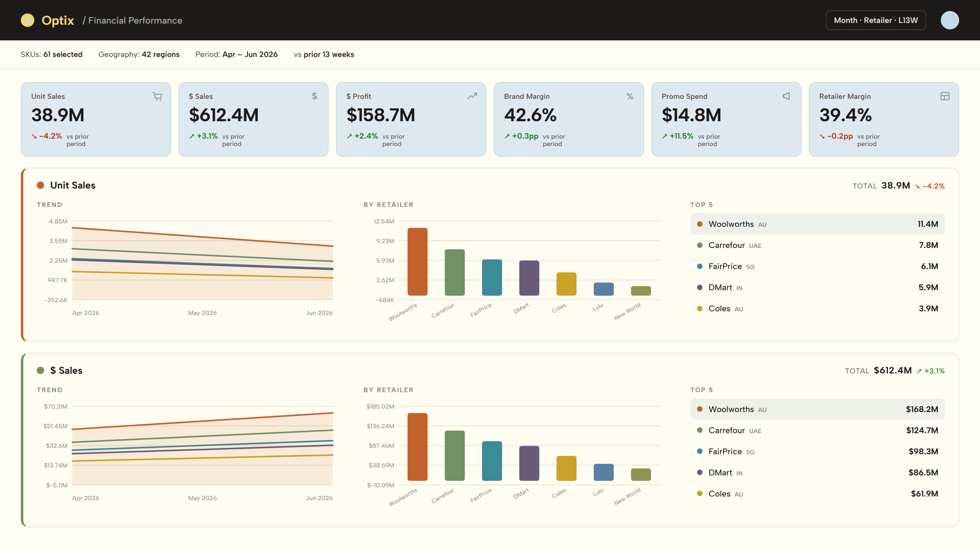This screenshot has height=551, width=980.
Task: Select Carrefour UAE row showing $124.7M
Action: (x=817, y=430)
